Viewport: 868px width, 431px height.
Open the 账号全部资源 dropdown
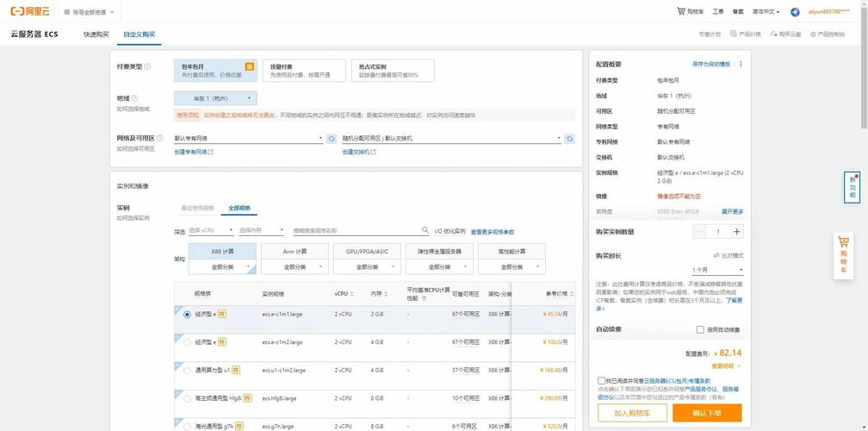[x=89, y=11]
